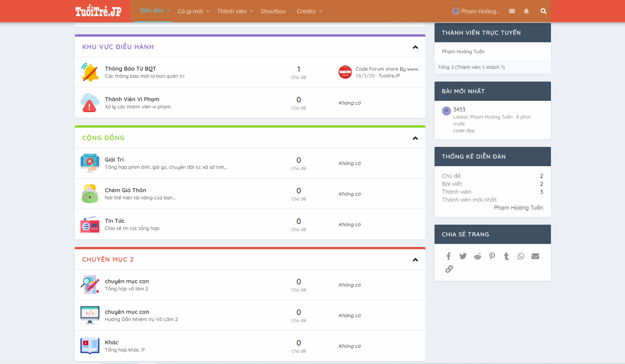
Task: Open the inbox envelope icon
Action: tap(512, 11)
